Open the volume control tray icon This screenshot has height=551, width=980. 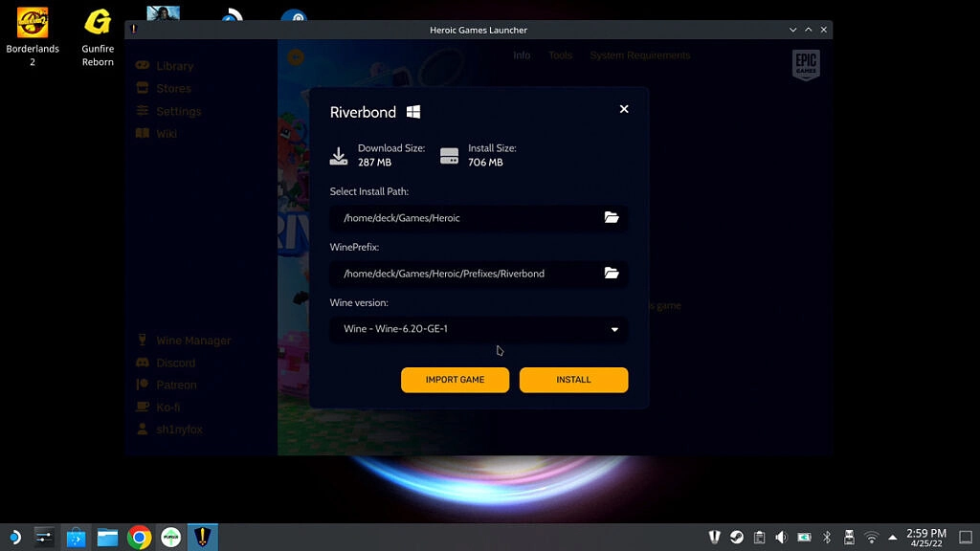782,538
